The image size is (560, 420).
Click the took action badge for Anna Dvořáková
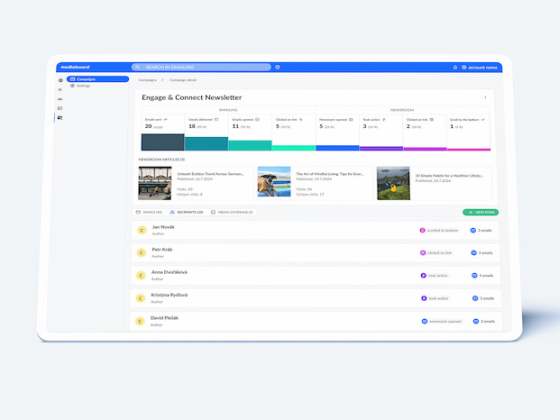pos(434,276)
